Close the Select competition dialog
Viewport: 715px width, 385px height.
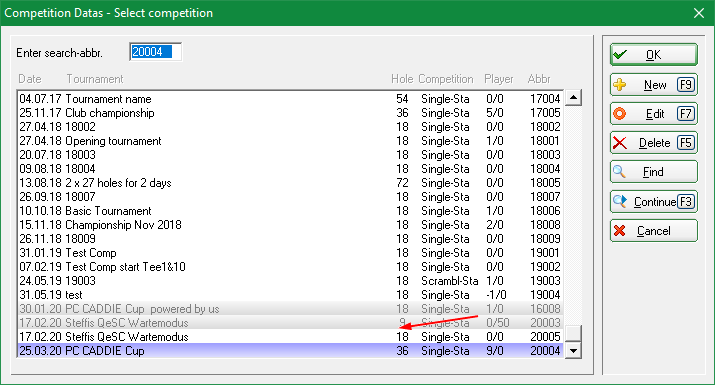pyautogui.click(x=699, y=13)
